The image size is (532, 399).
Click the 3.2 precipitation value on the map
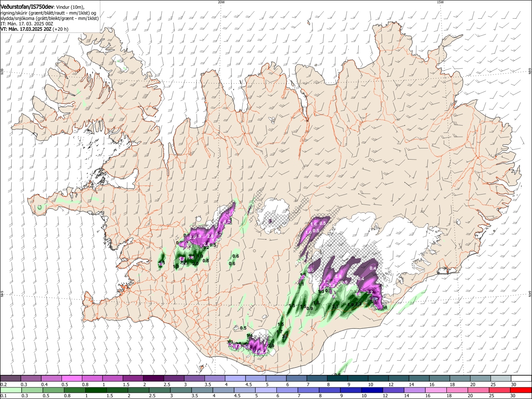369,292
